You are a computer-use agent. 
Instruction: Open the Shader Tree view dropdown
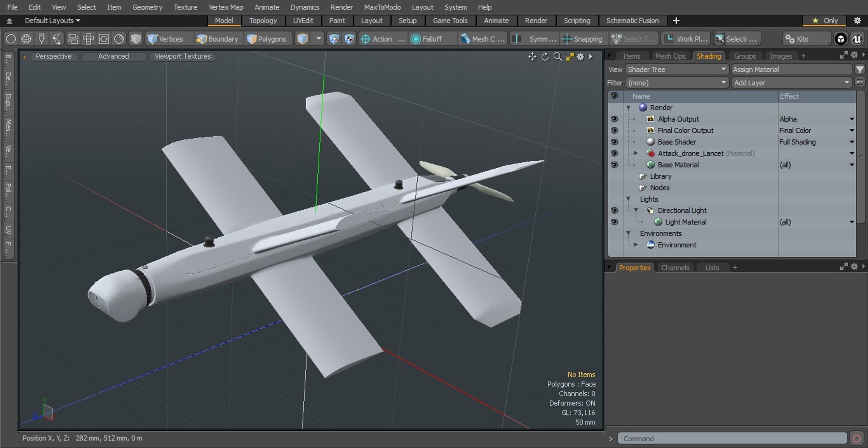tap(677, 70)
